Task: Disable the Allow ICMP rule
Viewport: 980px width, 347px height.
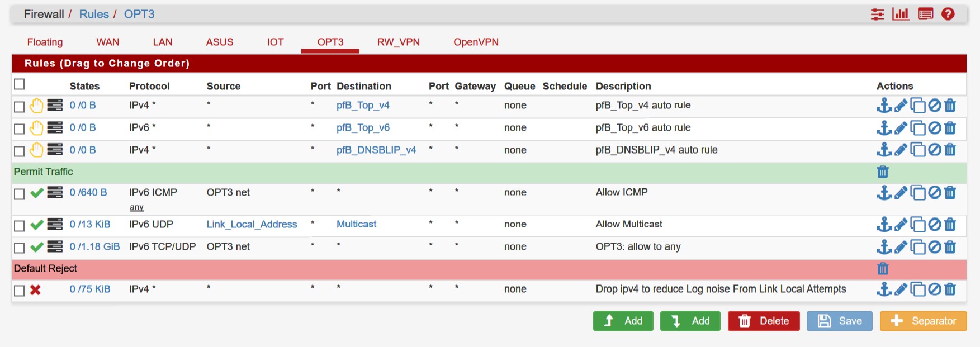Action: point(934,193)
